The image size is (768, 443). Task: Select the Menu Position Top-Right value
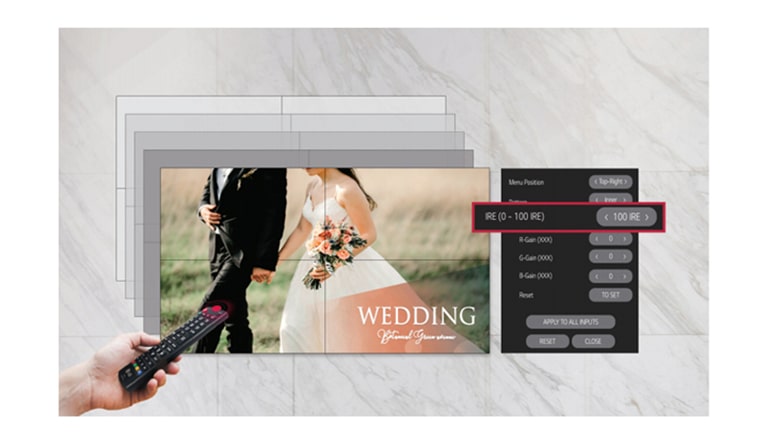[x=610, y=182]
